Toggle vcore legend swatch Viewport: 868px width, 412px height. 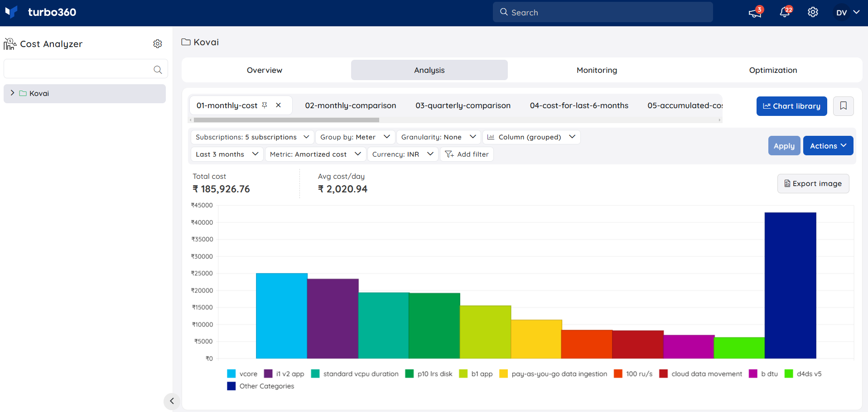231,374
